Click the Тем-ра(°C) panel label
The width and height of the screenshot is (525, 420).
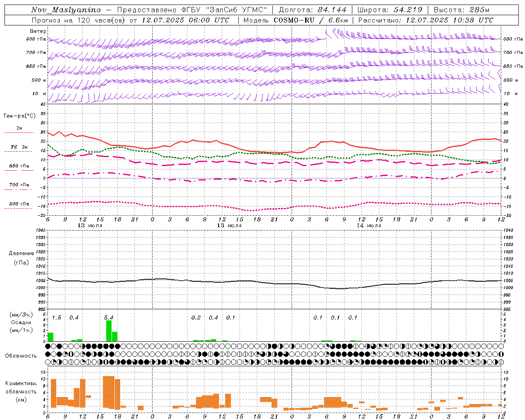coord(19,116)
